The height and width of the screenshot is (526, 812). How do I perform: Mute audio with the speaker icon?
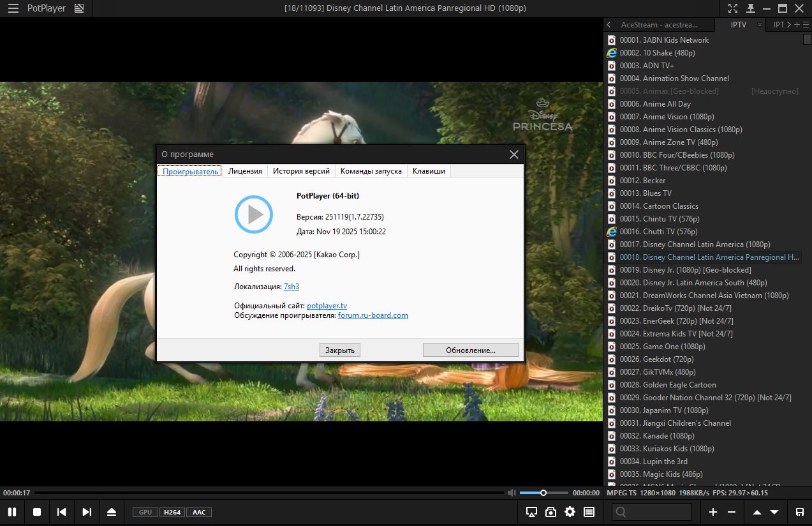point(512,493)
